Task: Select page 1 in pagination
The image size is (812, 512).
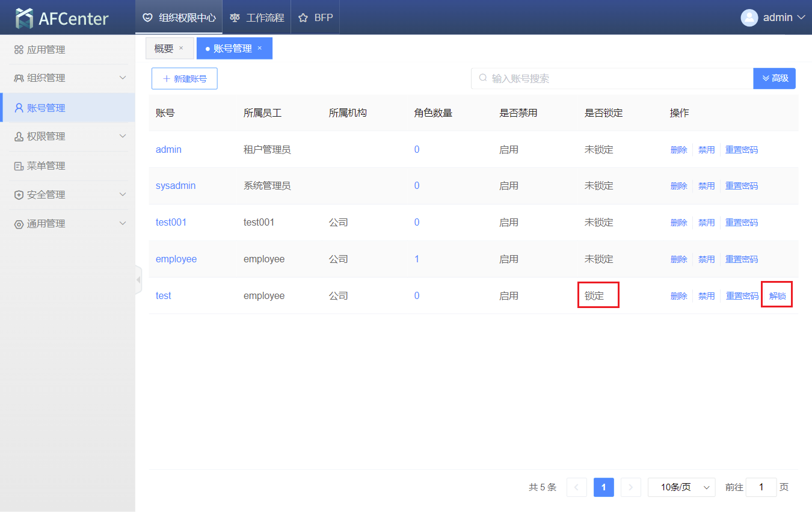Action: [603, 487]
